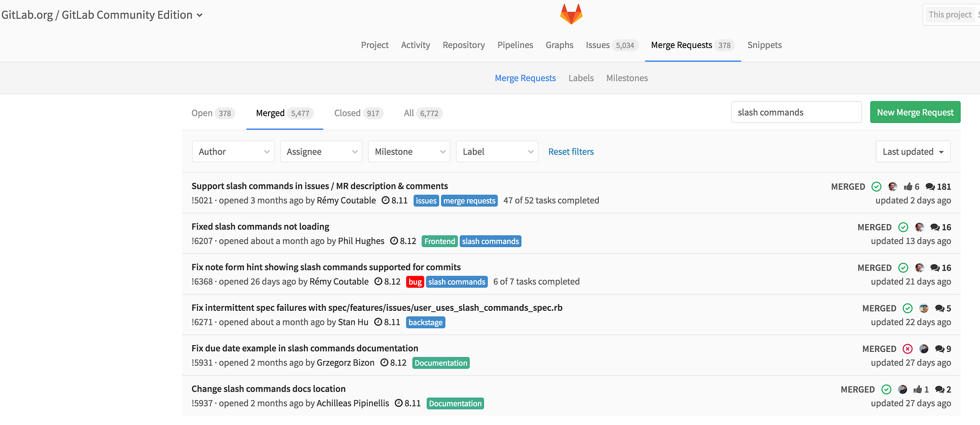Screen dimensions: 980x425
Task: Filter by the blue 'backstage' label
Action: [426, 323]
